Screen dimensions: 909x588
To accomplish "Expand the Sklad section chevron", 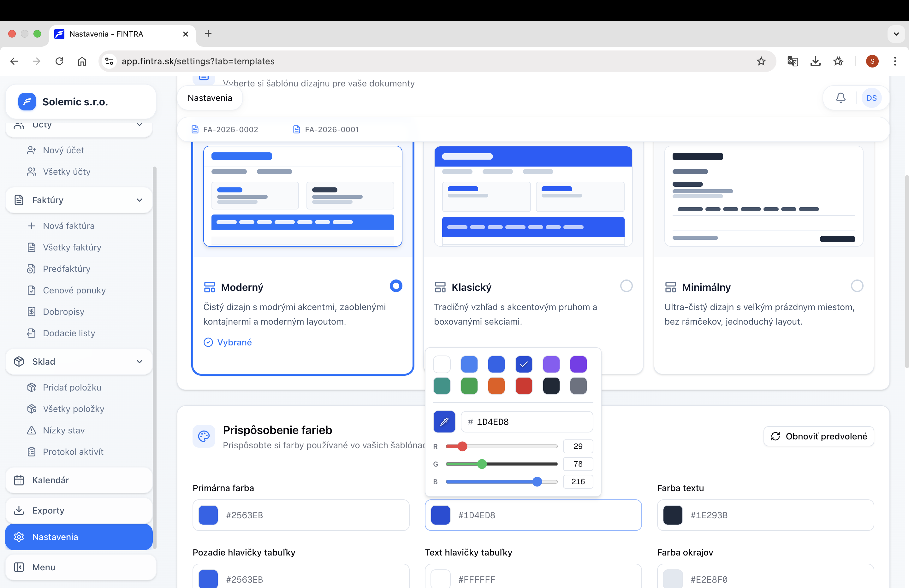I will click(140, 362).
